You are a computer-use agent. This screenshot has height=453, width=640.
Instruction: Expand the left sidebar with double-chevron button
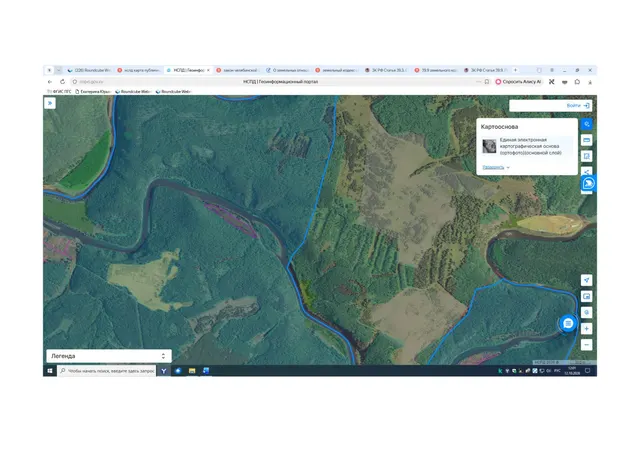[50, 103]
